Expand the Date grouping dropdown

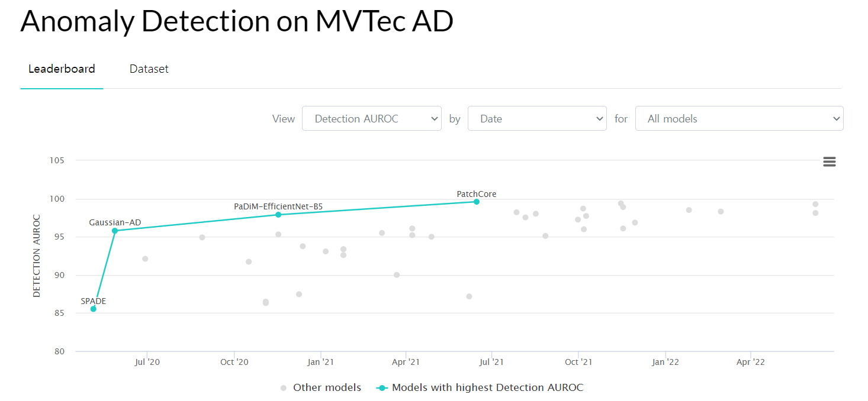click(537, 118)
